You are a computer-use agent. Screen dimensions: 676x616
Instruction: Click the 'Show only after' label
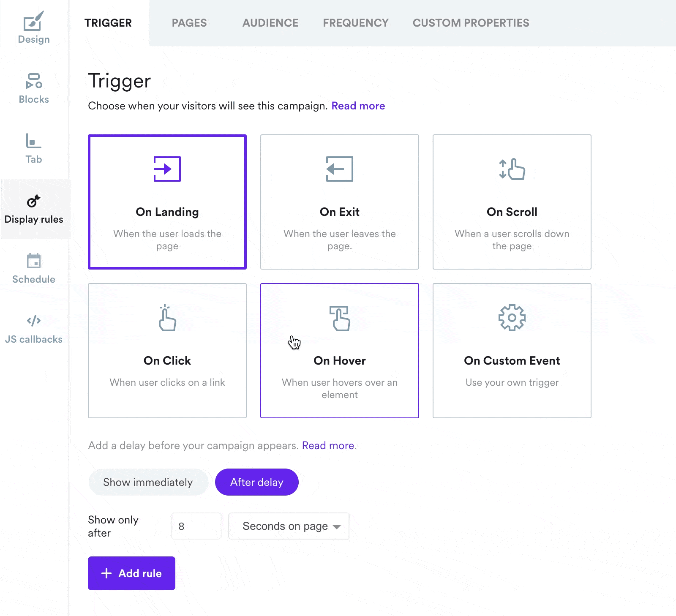point(113,526)
